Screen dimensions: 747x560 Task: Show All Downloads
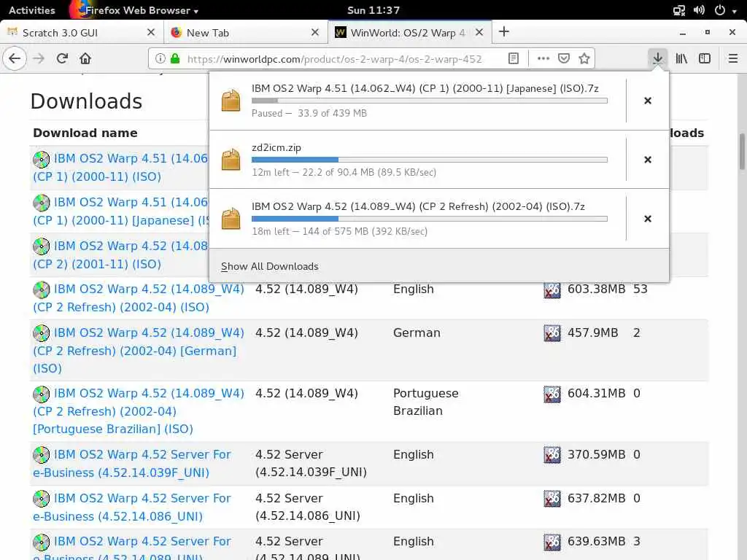point(270,266)
